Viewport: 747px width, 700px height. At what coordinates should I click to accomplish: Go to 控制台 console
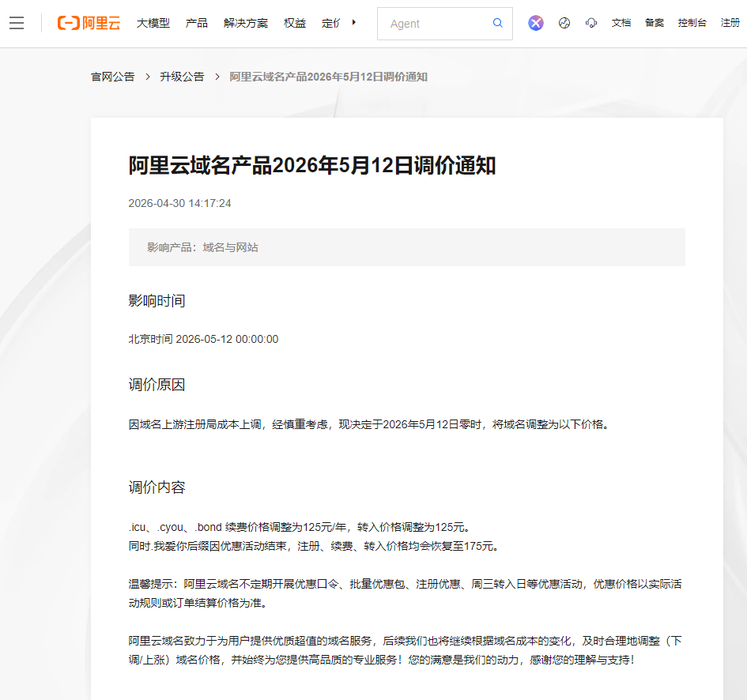(x=692, y=23)
